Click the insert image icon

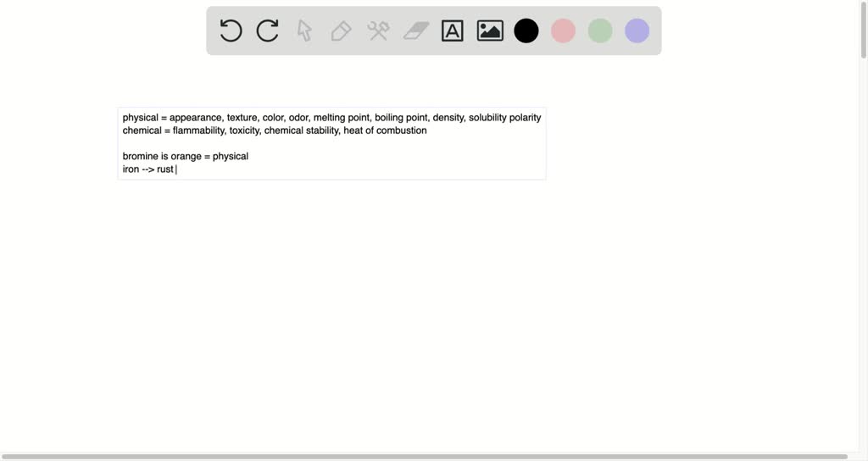pyautogui.click(x=490, y=31)
